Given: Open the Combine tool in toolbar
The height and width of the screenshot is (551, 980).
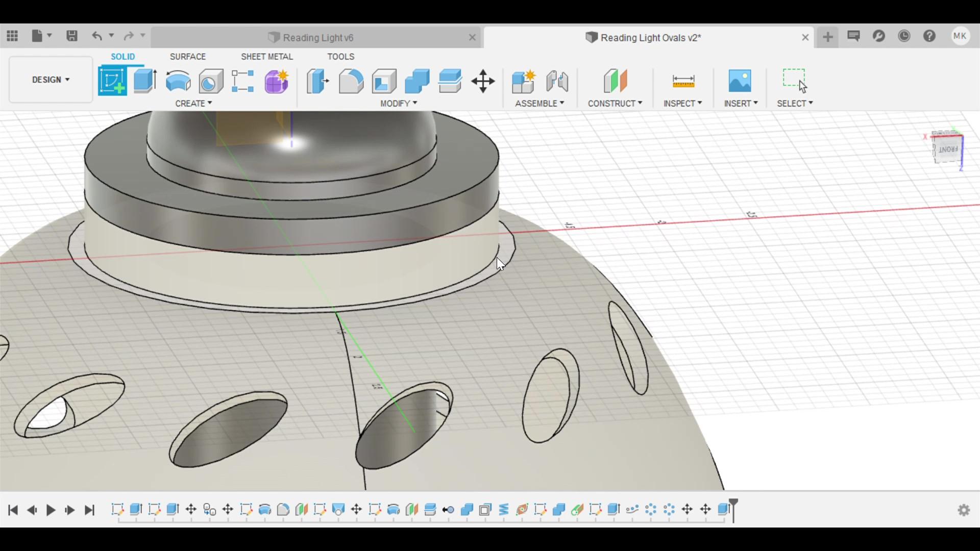Looking at the screenshot, I should (x=417, y=81).
